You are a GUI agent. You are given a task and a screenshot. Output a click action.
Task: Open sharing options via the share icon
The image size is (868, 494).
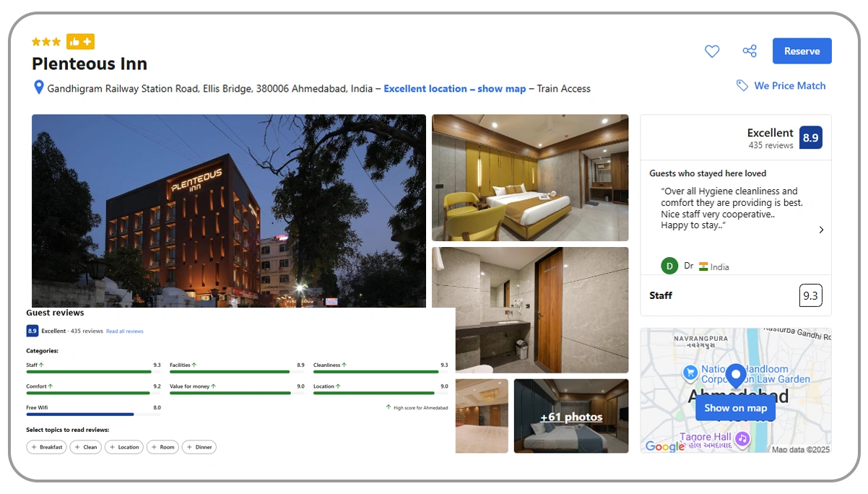750,51
